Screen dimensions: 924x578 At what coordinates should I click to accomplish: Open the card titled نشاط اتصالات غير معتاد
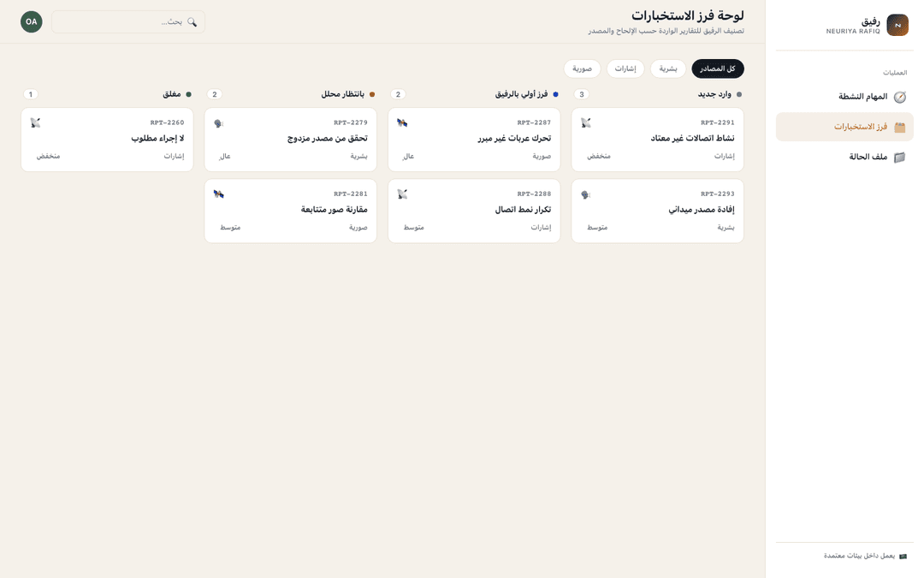(x=658, y=140)
